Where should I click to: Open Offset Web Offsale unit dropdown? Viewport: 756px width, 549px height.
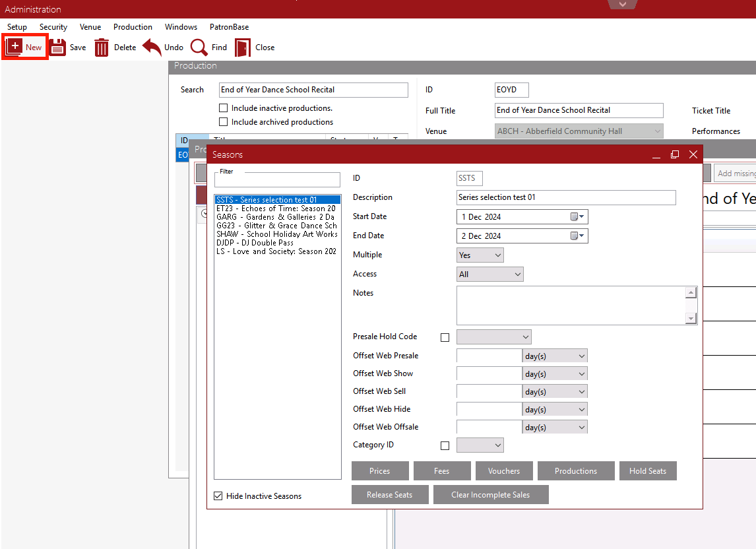point(555,428)
